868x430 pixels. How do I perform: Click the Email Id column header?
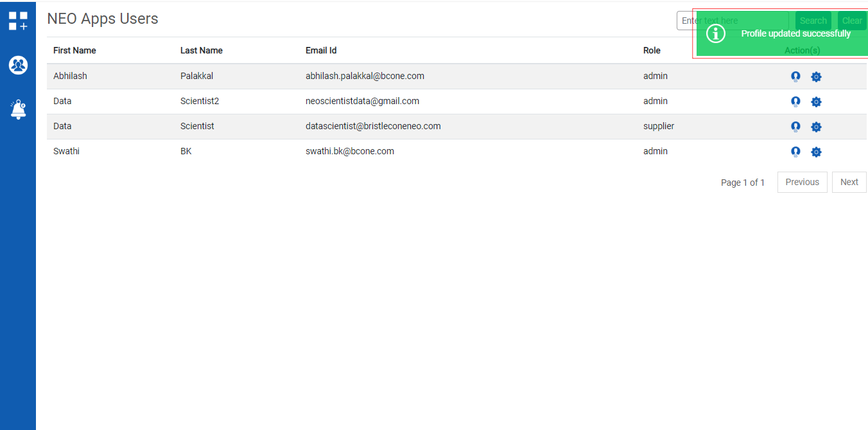click(x=321, y=50)
